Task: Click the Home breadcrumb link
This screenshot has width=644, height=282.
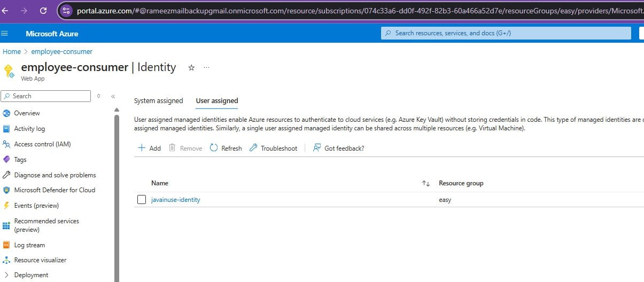Action: click(x=12, y=52)
